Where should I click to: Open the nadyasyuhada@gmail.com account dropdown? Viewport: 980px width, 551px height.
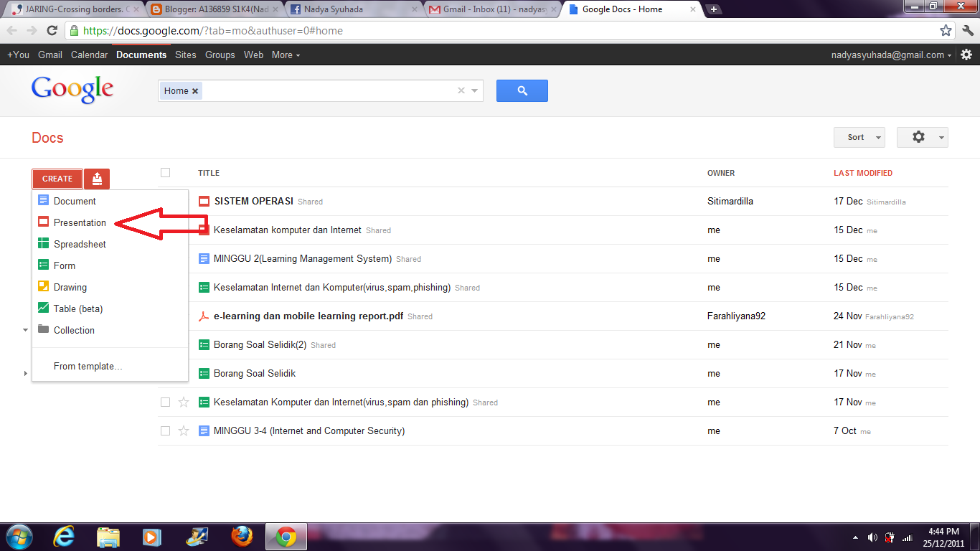pyautogui.click(x=892, y=55)
